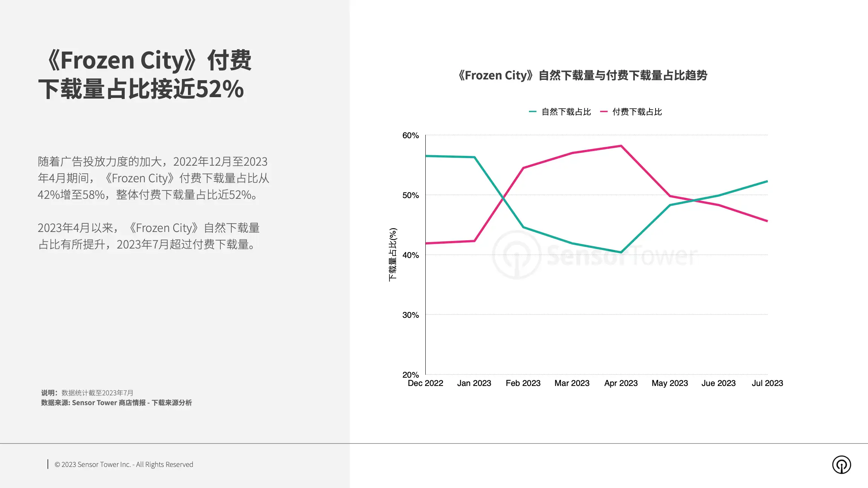Click the Sensor Tower watermark in chart
Screen dimensions: 868x488
[595, 255]
